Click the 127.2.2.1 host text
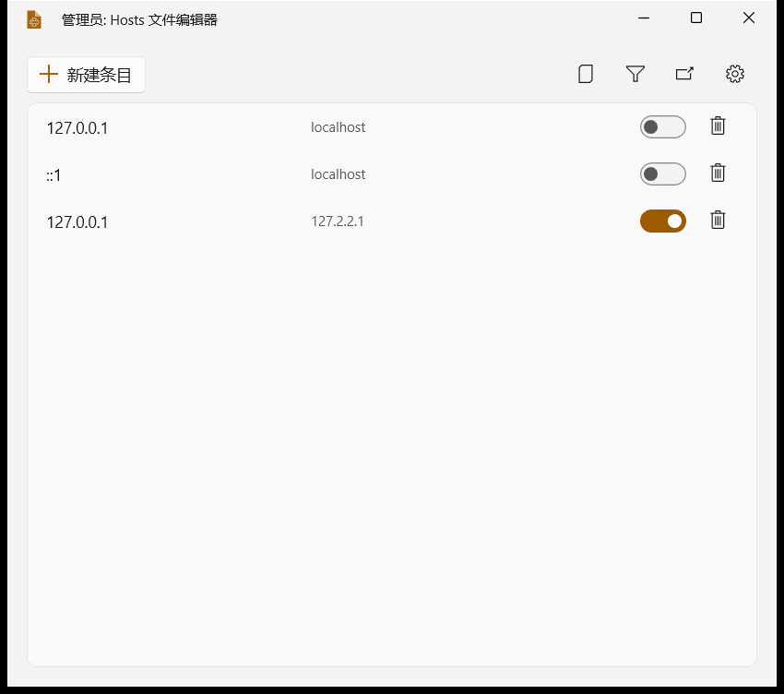Viewport: 784px width, 694px height. coord(338,221)
